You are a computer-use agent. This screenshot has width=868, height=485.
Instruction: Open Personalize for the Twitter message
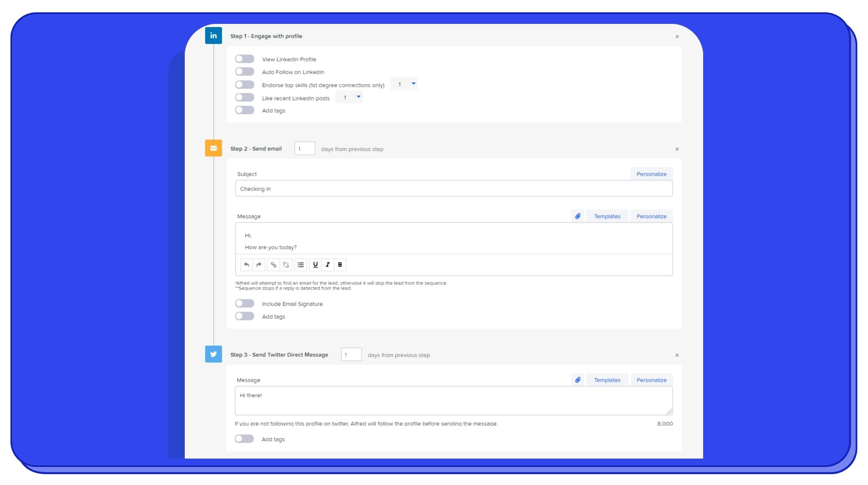pos(651,380)
